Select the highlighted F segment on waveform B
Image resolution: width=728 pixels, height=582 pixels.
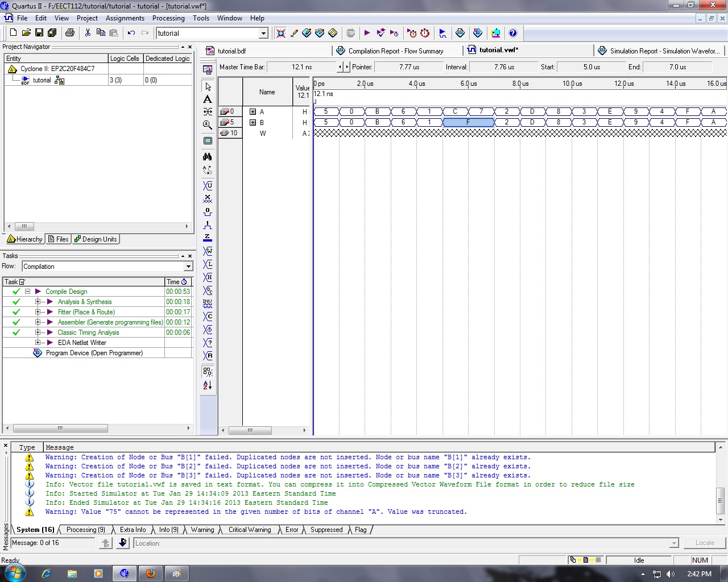[468, 122]
